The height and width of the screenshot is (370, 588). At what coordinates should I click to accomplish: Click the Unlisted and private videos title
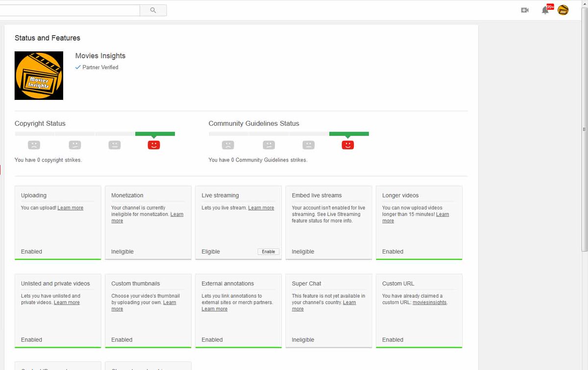pyautogui.click(x=55, y=283)
